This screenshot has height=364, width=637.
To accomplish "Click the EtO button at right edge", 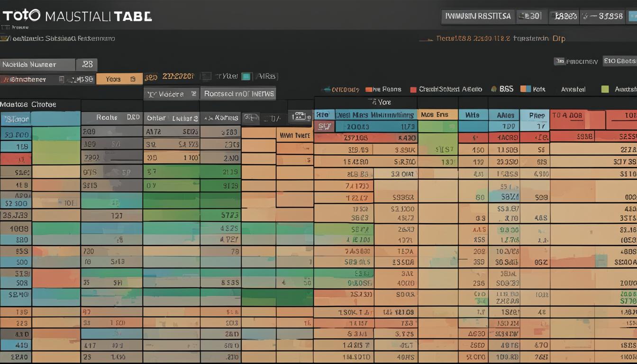I will coord(619,61).
